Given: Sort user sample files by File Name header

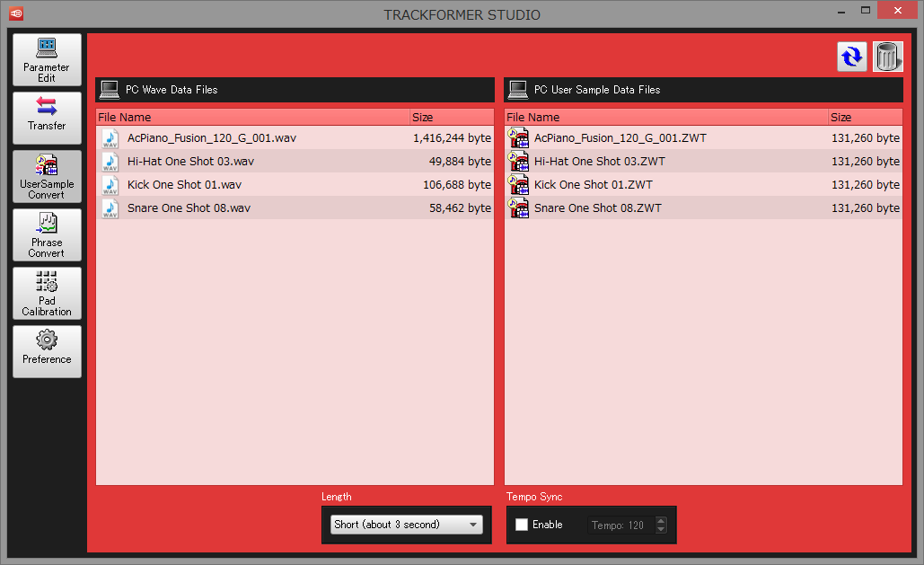Looking at the screenshot, I should [666, 117].
